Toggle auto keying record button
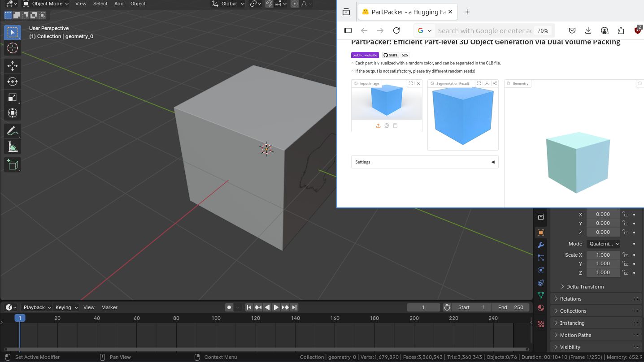This screenshot has width=644, height=362. click(229, 307)
